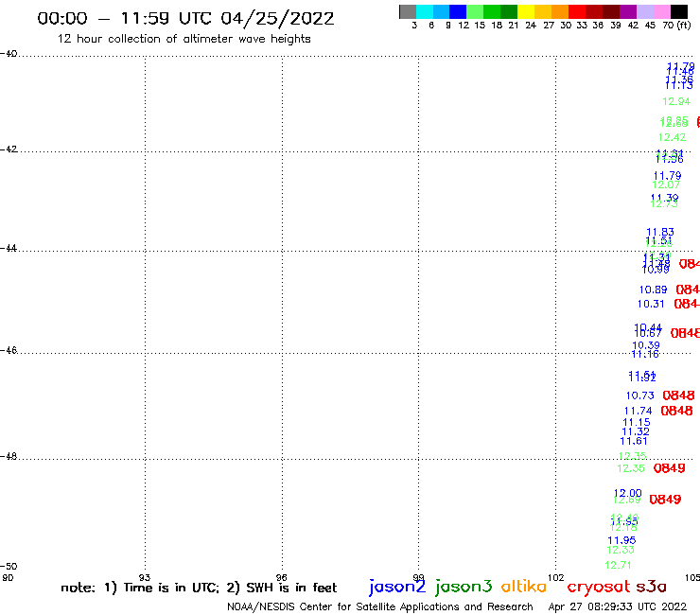Image resolution: width=700 pixels, height=615 pixels.
Task: Click the timestamp 'Apr 27 08:29:33 UTC 2022'
Action: (618, 606)
